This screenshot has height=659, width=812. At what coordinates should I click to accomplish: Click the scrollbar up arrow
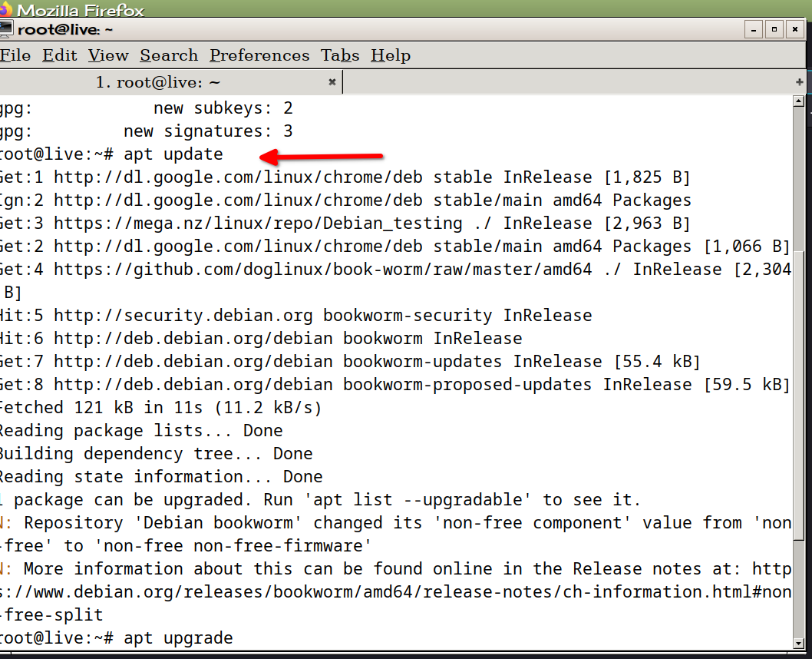pyautogui.click(x=798, y=101)
